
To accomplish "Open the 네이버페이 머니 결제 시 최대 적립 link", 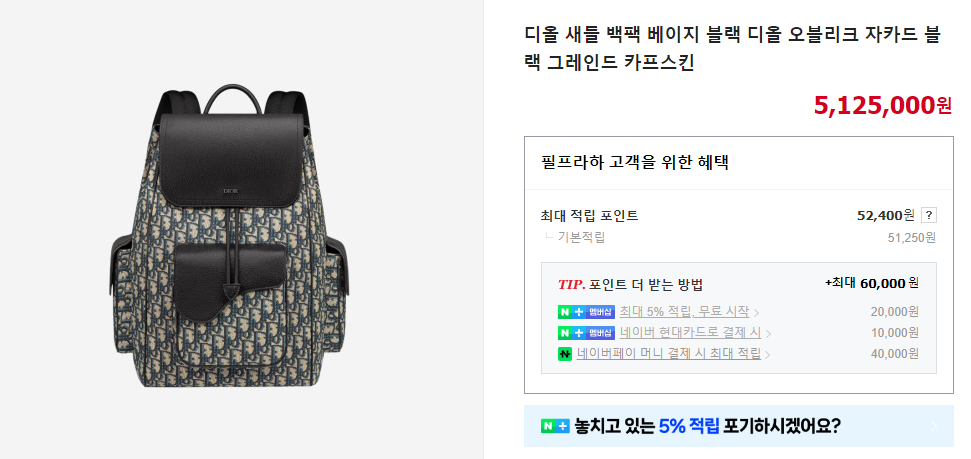I will tap(669, 354).
